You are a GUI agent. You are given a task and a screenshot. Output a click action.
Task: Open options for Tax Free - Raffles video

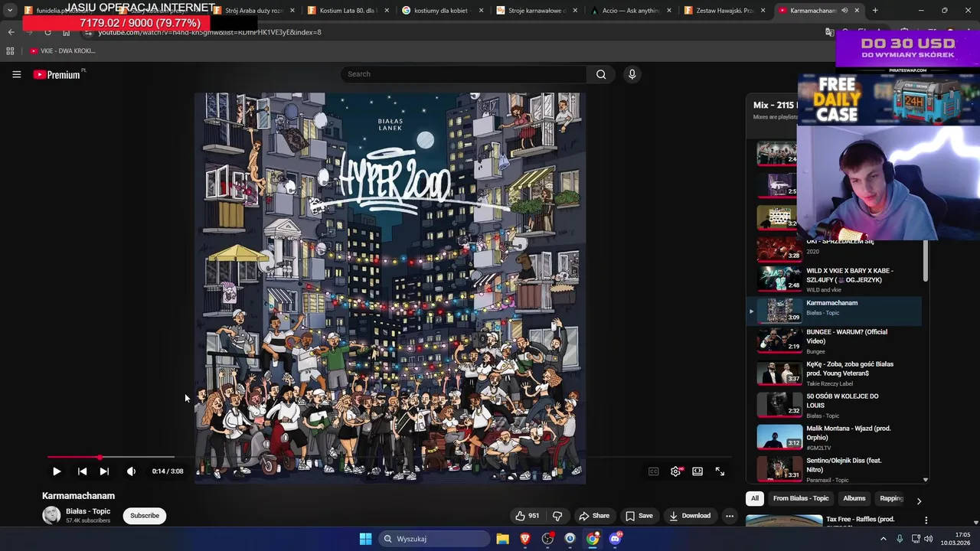coord(926,520)
